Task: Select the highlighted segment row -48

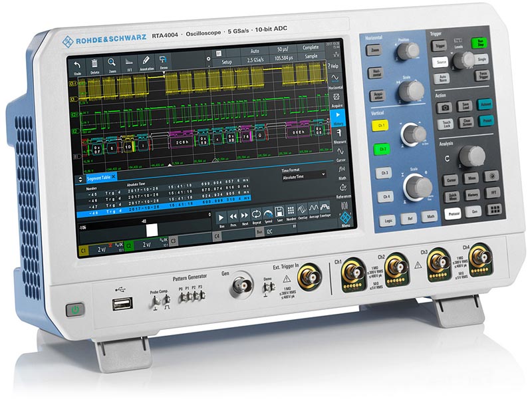Action: point(164,207)
